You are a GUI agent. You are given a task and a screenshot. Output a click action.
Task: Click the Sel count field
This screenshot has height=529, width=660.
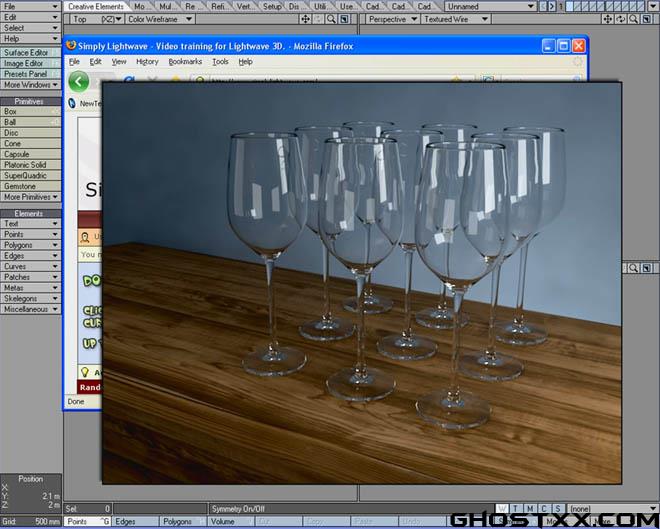pyautogui.click(x=88, y=509)
